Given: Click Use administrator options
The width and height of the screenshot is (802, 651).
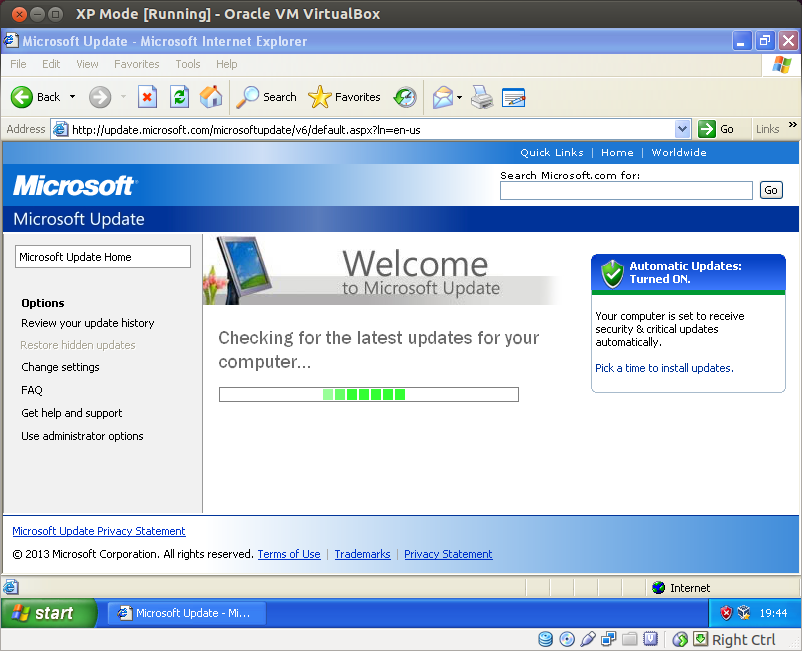Looking at the screenshot, I should click(x=82, y=436).
